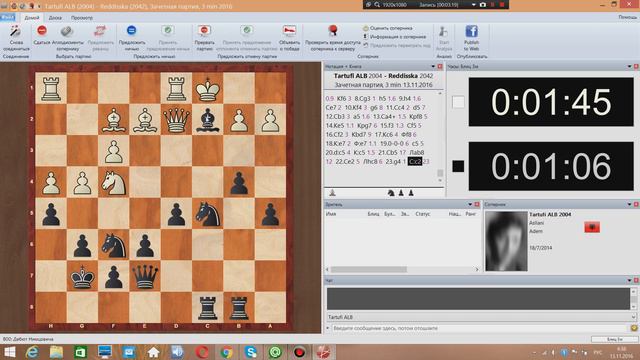
Task: Close the opponent (Соперник) panel
Action: pyautogui.click(x=636, y=204)
